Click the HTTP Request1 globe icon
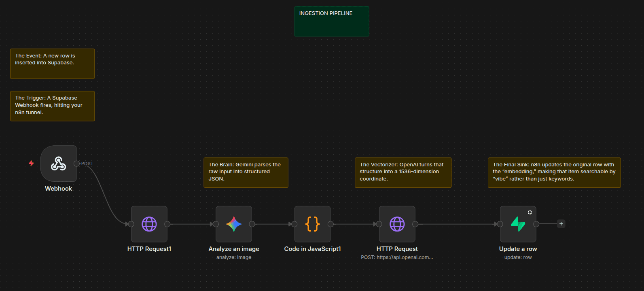644x291 pixels. (x=149, y=224)
